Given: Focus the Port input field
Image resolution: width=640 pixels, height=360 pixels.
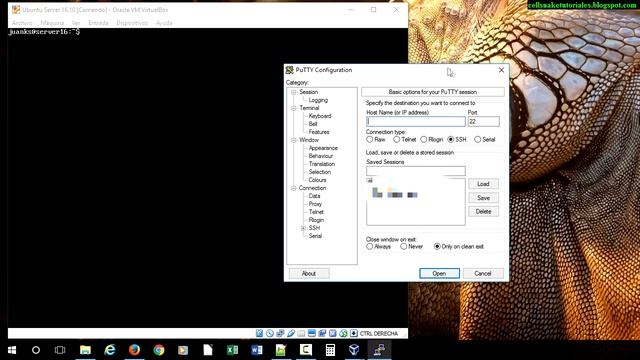Looking at the screenshot, I should click(x=483, y=121).
